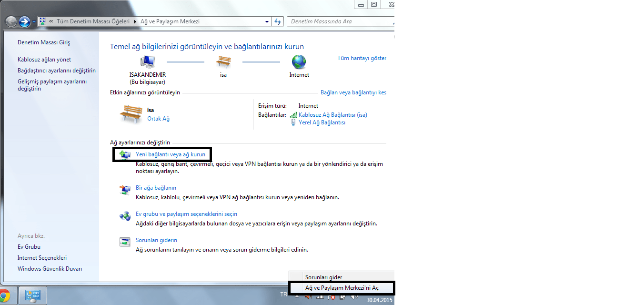
Task: Open Gelişmiş paylaşım ayarlarını değiştirin link
Action: 52,85
